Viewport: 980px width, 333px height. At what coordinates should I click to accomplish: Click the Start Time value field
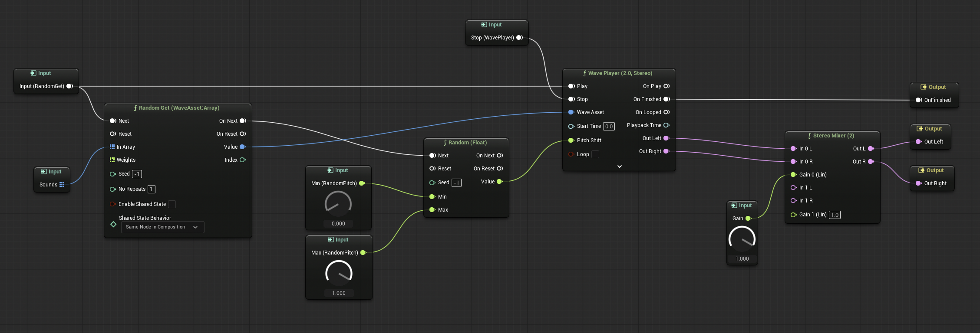pos(609,127)
